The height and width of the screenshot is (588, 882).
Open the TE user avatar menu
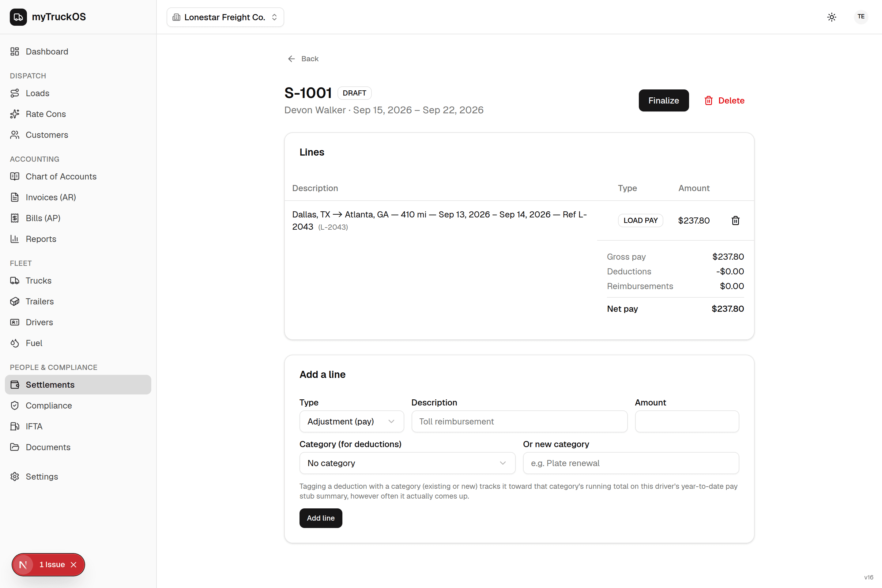click(861, 17)
